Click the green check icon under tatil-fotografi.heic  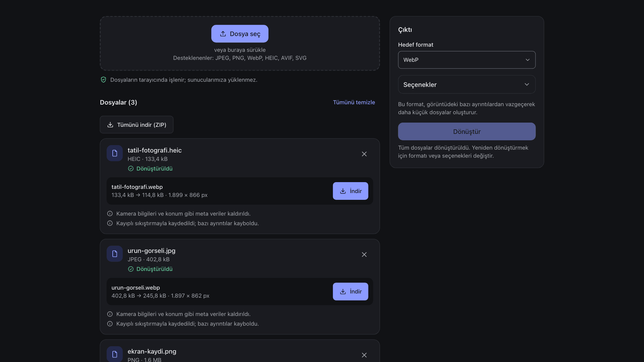pyautogui.click(x=131, y=169)
